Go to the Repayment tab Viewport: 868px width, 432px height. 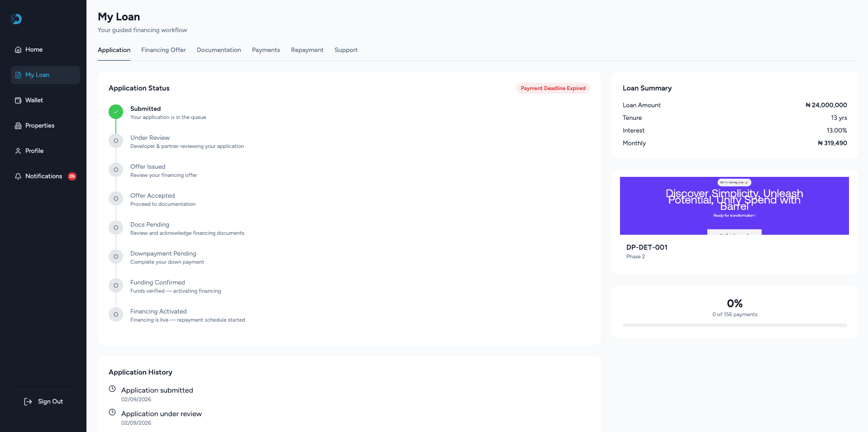[x=307, y=50]
